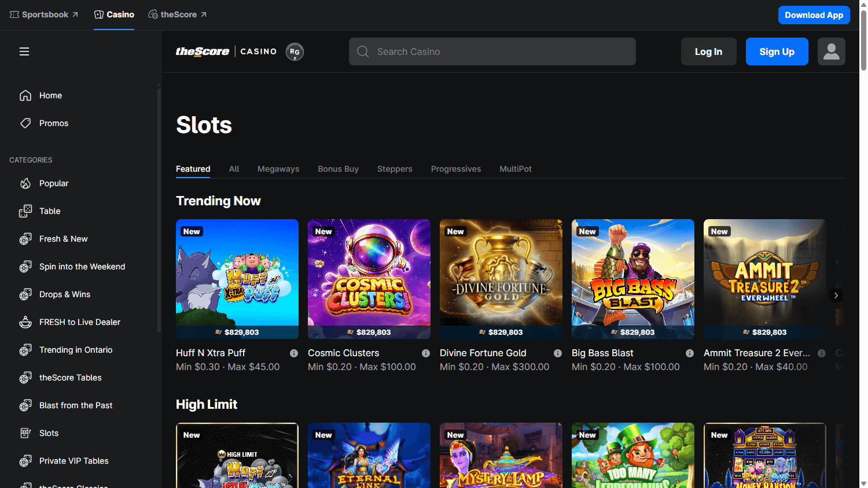Click the Table dice icon
The image size is (868, 488).
pyautogui.click(x=25, y=211)
